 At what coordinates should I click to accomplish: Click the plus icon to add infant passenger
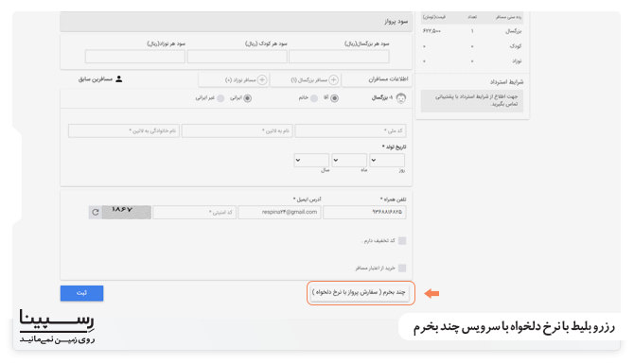(x=262, y=80)
